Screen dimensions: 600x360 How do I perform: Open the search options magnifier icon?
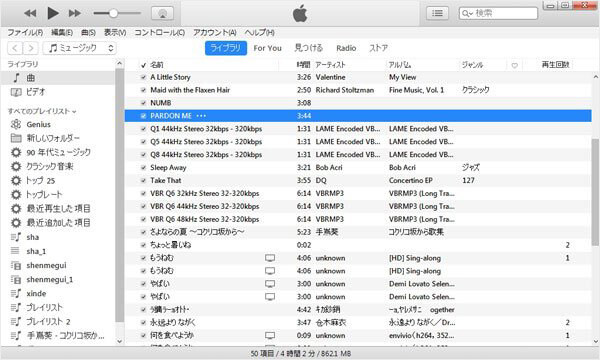pos(467,13)
